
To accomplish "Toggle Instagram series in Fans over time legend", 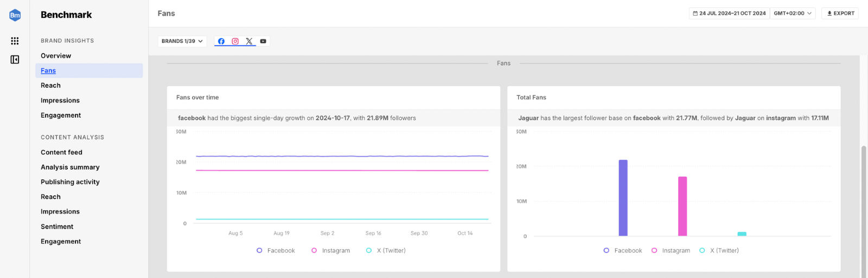I will [x=331, y=250].
